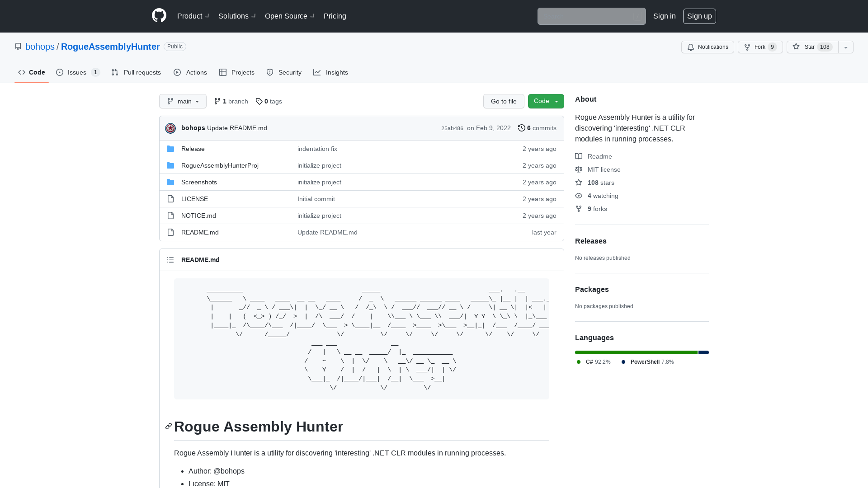Open the Security tab
868x488 pixels.
point(284,72)
